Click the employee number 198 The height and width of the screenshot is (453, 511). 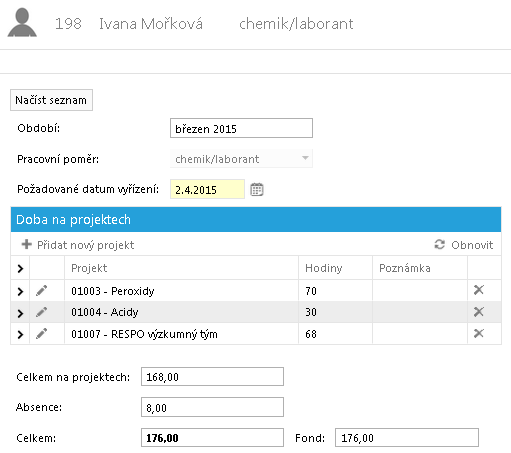click(x=68, y=24)
